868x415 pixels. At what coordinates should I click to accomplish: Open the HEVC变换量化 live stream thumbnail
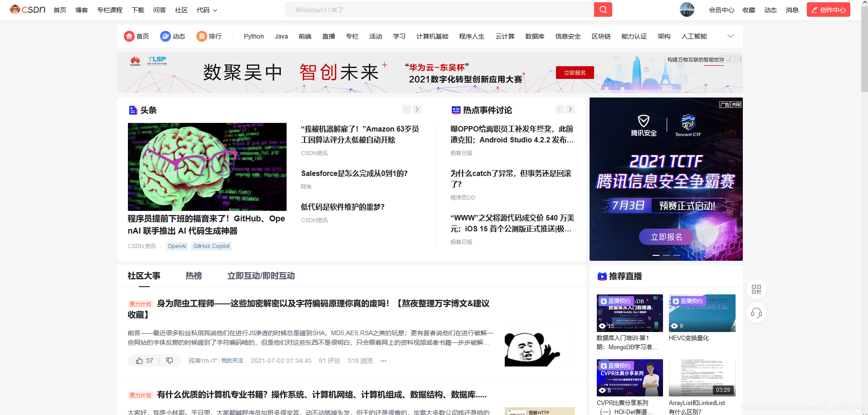coord(702,313)
